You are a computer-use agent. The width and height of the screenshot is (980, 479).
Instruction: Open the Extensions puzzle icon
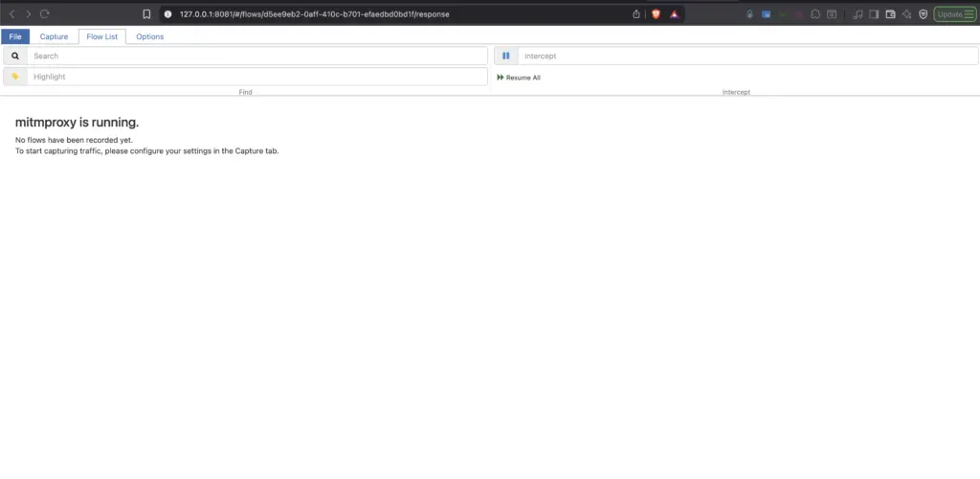pos(815,13)
